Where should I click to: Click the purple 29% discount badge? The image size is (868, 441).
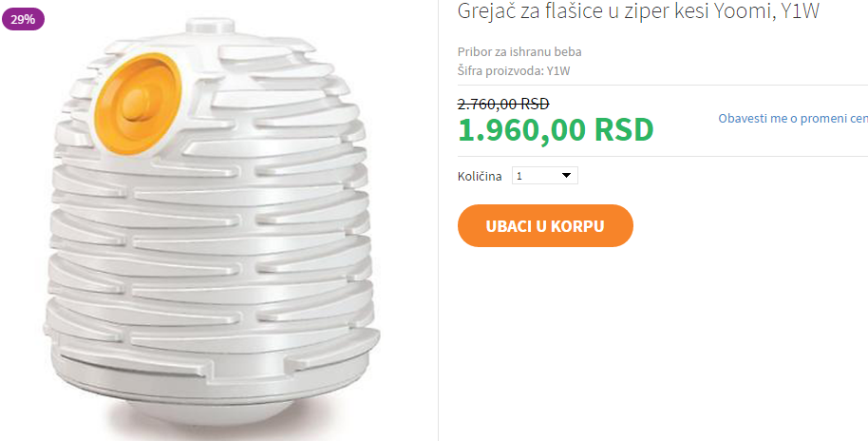[x=23, y=19]
